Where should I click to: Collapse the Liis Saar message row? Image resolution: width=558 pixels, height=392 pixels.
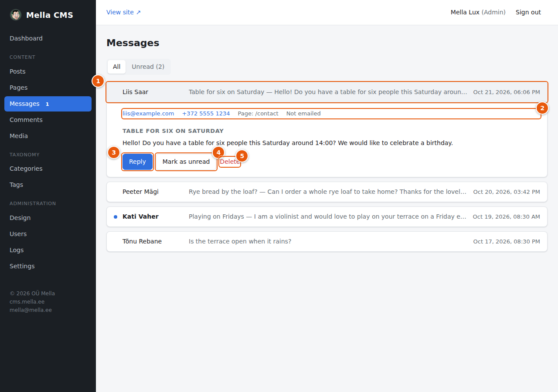327,92
